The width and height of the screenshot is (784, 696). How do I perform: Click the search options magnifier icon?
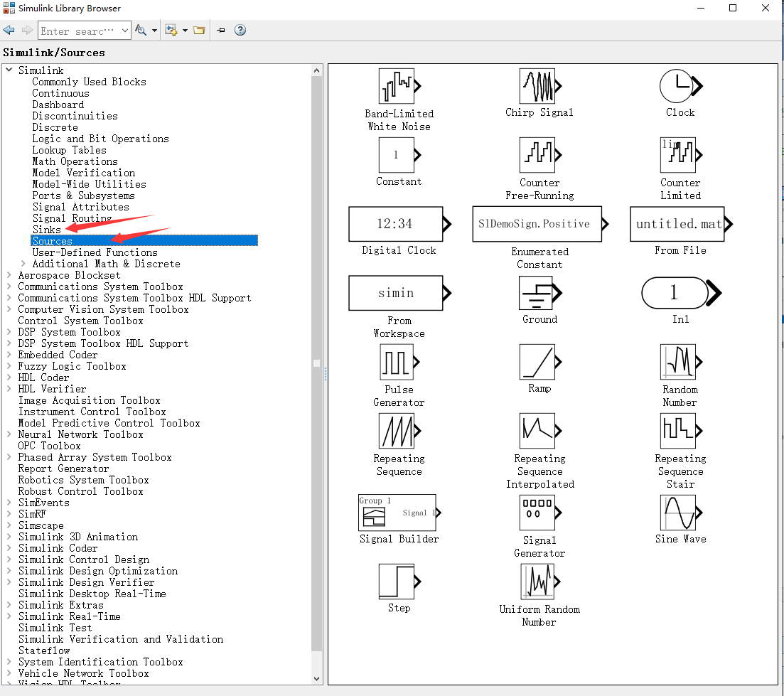coord(139,30)
